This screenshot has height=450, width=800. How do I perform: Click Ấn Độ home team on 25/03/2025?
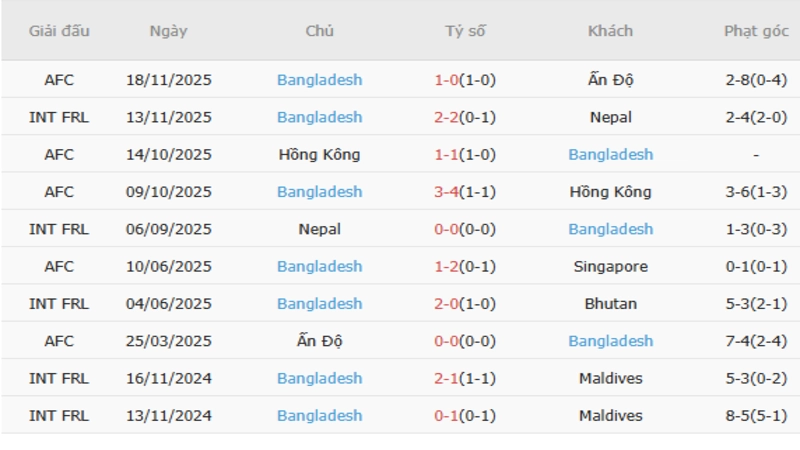point(320,341)
